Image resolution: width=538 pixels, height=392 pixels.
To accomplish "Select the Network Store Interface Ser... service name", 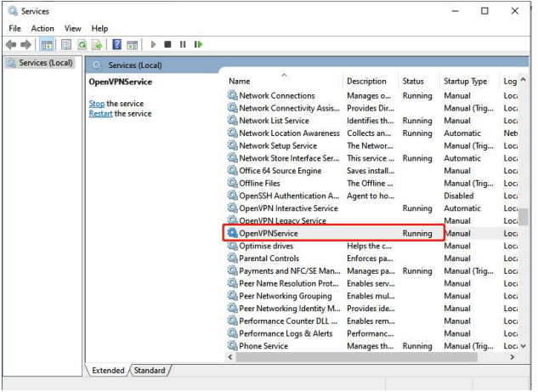I will pos(289,158).
